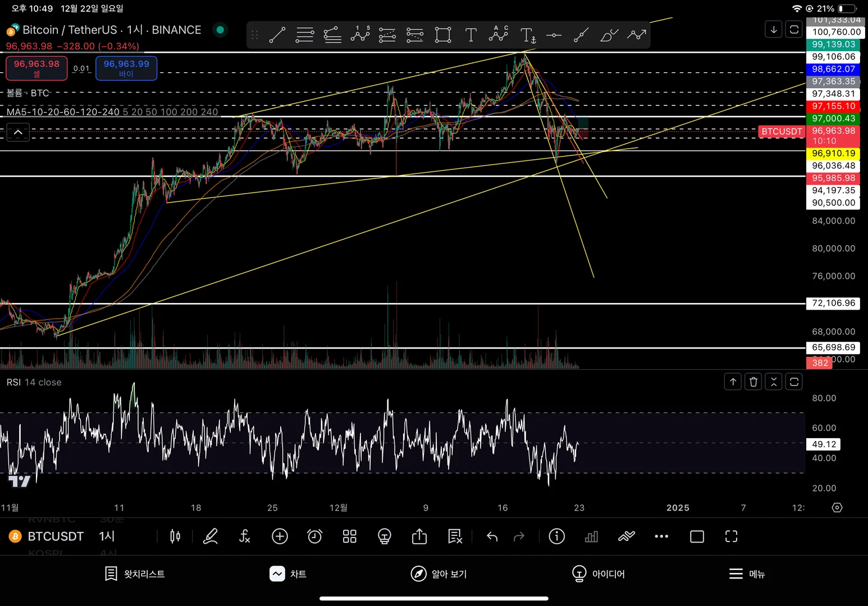Viewport: 868px width, 606px height.
Task: Open the 1시 interval selector
Action: coord(107,536)
